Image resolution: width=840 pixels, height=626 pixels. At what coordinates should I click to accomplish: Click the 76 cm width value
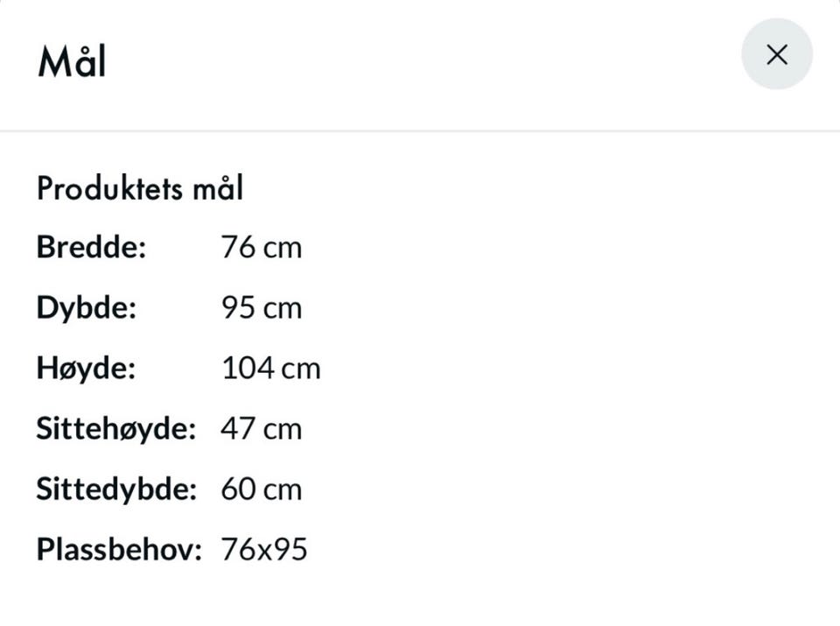click(262, 248)
